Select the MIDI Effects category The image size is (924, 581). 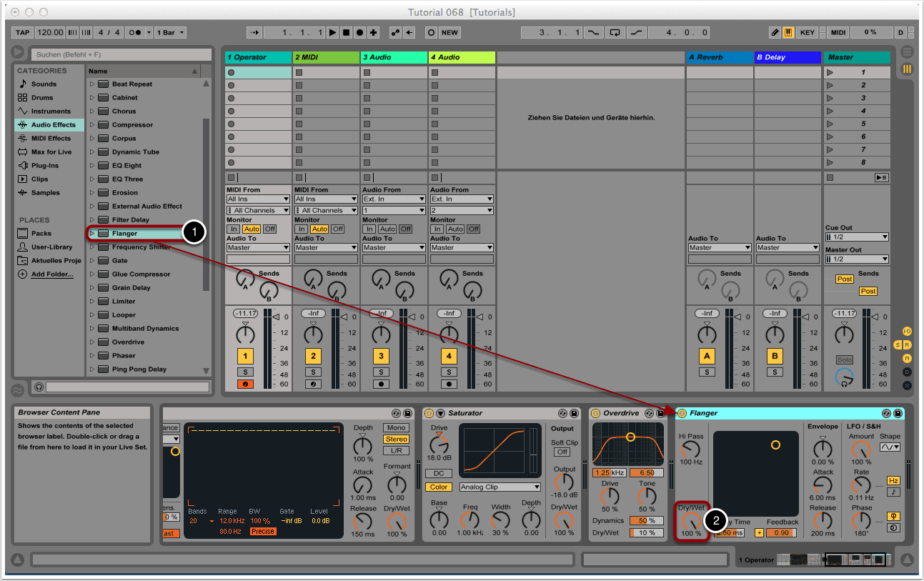coord(50,138)
